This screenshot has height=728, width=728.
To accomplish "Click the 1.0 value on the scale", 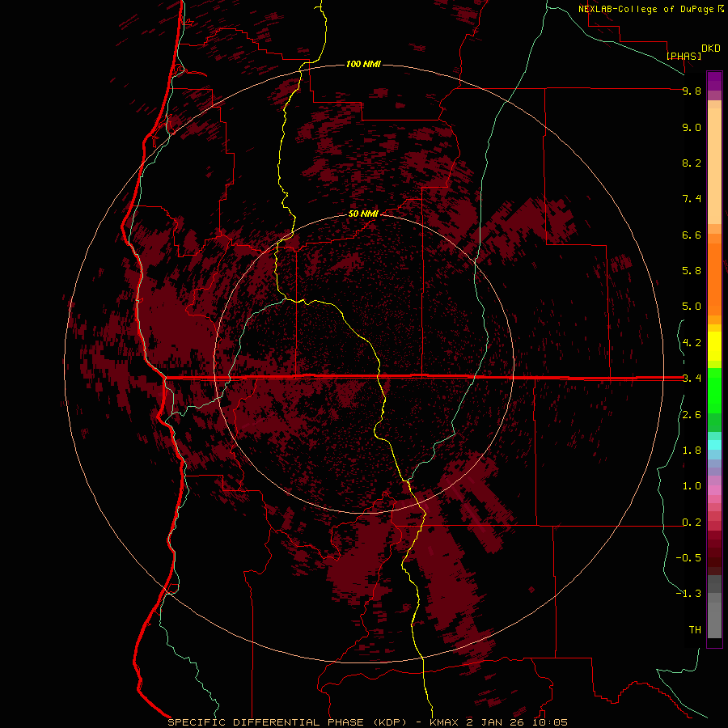I will tap(692, 486).
